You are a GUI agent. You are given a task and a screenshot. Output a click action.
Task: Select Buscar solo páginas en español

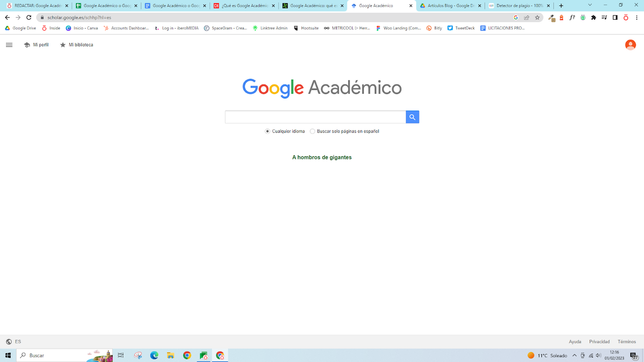[x=345, y=131]
